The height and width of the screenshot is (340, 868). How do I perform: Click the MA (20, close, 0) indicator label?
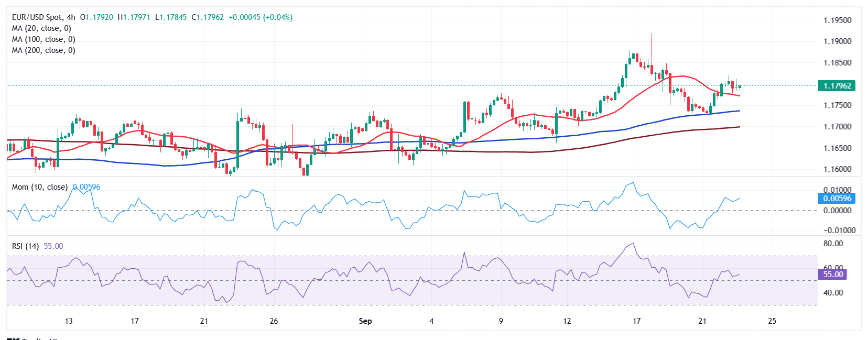coord(41,28)
